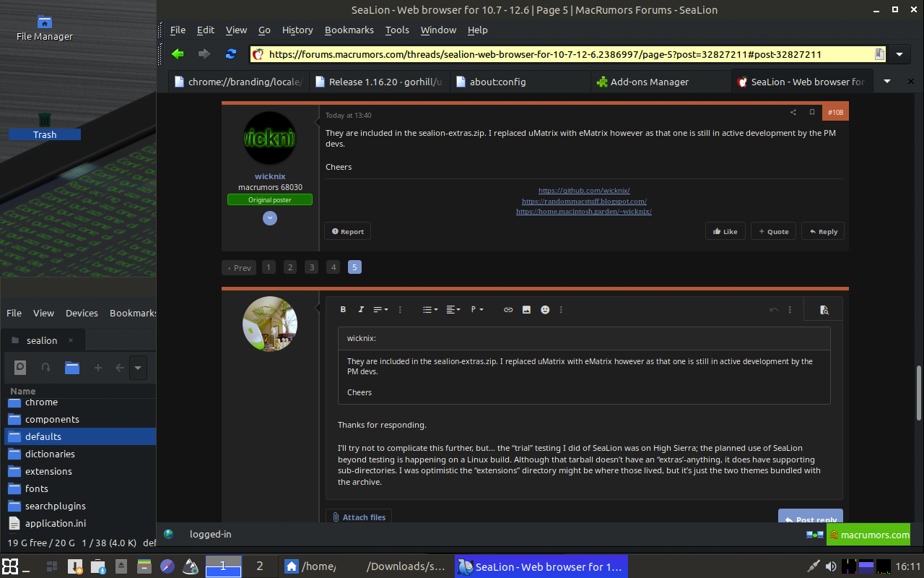The width and height of the screenshot is (924, 578).
Task: Go back in the file manager toolbar
Action: pyautogui.click(x=120, y=368)
